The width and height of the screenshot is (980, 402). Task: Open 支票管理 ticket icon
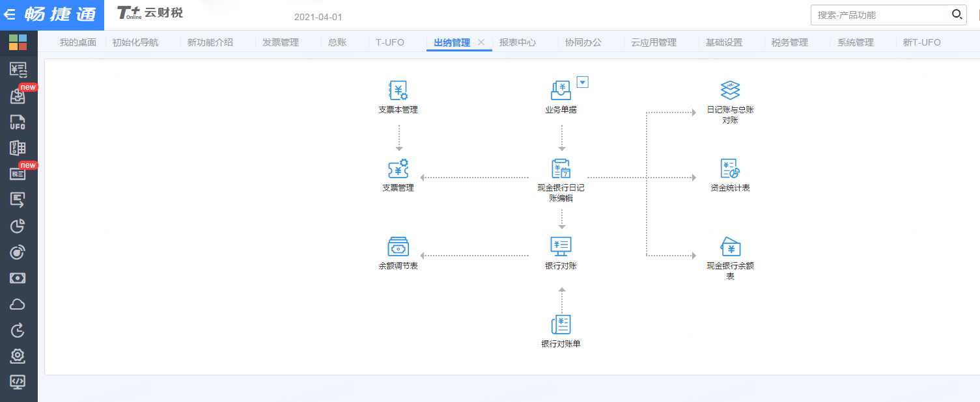[x=398, y=168]
